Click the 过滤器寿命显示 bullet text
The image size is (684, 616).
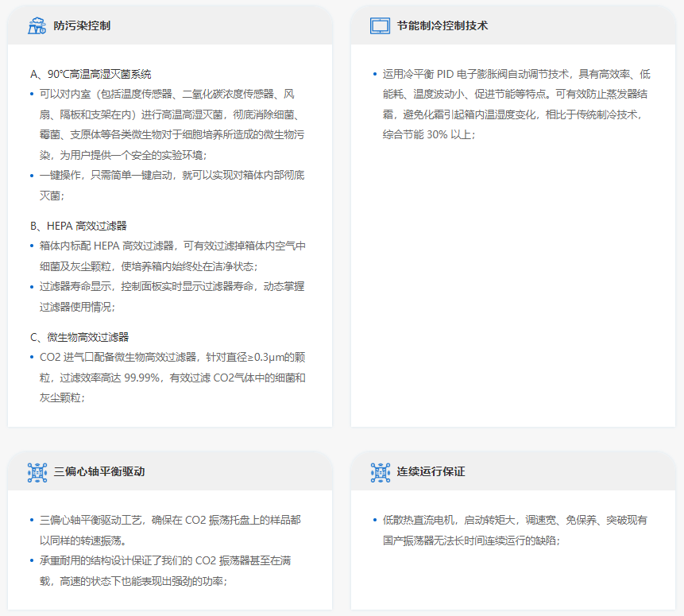click(172, 296)
